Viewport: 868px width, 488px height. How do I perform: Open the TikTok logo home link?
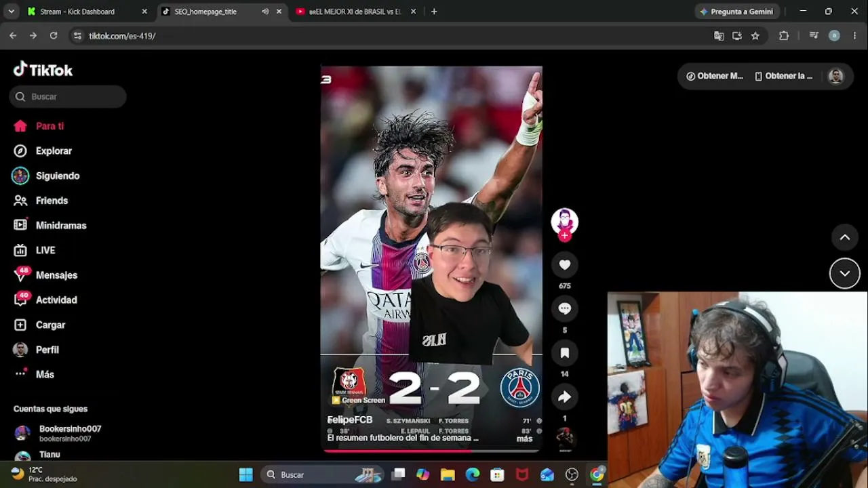tap(43, 70)
